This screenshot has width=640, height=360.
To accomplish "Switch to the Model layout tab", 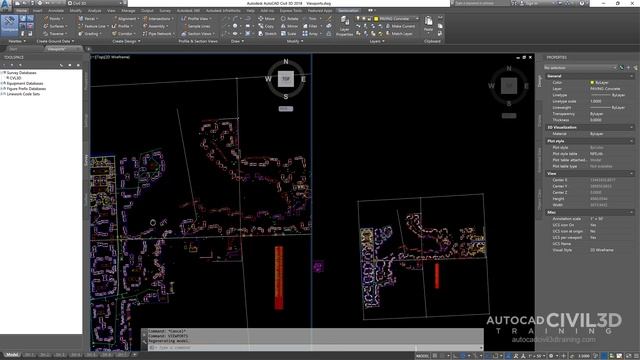I will (13, 355).
